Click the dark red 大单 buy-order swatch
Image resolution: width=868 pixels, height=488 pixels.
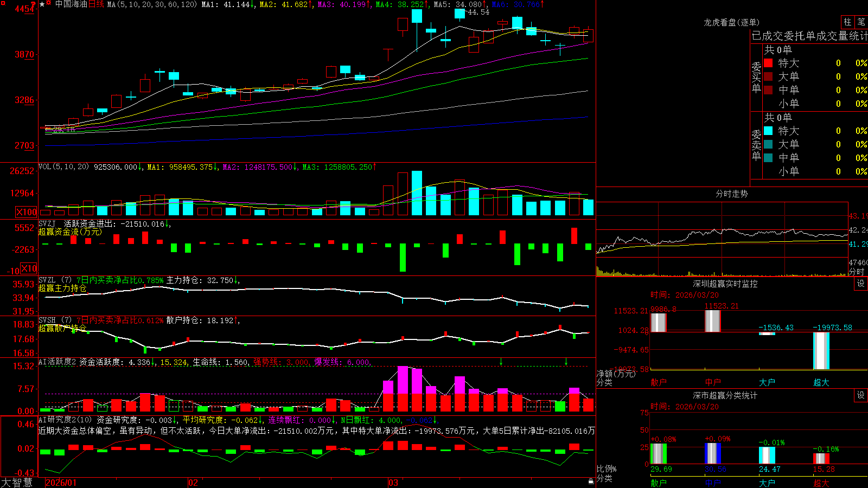[768, 76]
